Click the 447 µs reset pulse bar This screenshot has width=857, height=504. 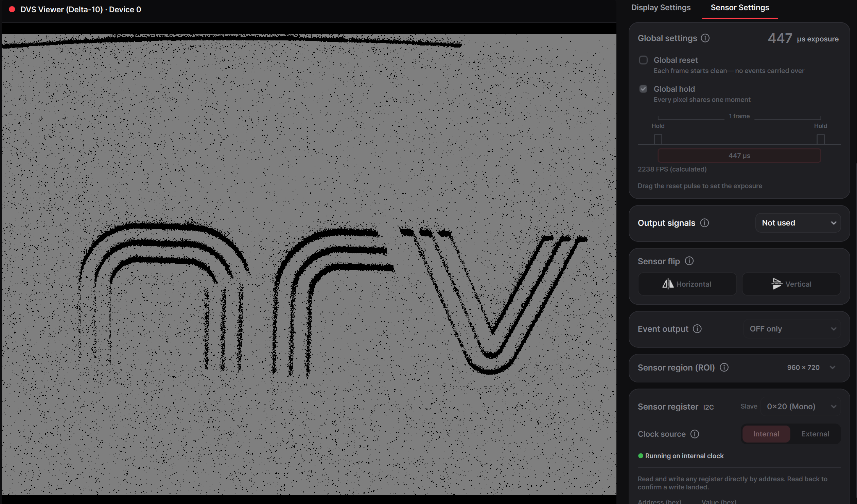(x=739, y=156)
